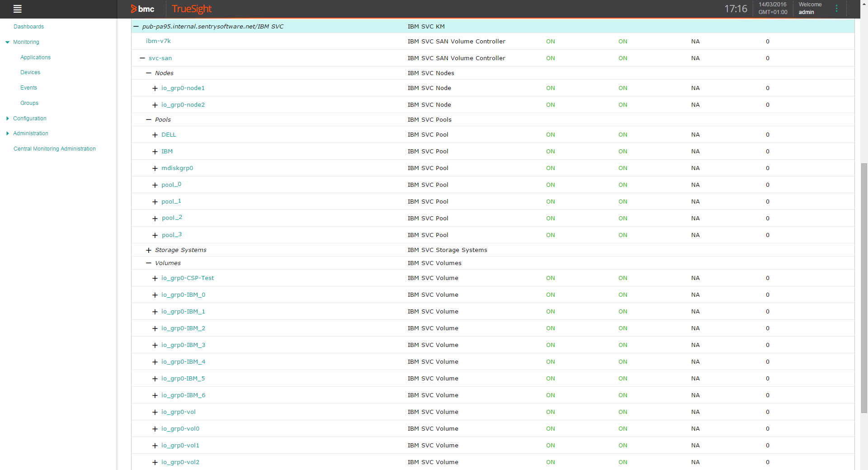Click the vertical page scrollbar
Image resolution: width=868 pixels, height=470 pixels.
[864, 288]
